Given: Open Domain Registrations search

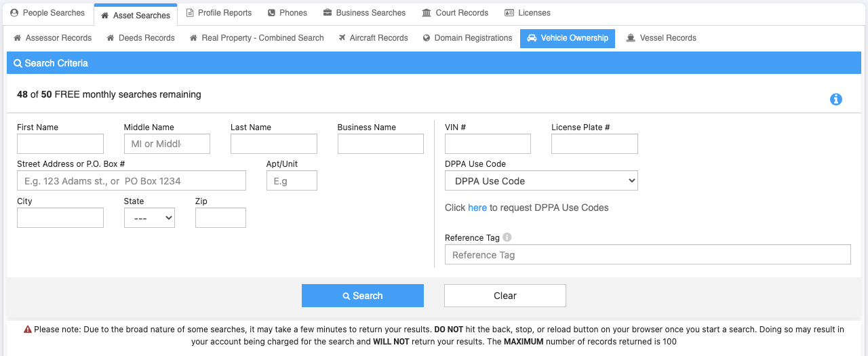Looking at the screenshot, I should coord(467,38).
